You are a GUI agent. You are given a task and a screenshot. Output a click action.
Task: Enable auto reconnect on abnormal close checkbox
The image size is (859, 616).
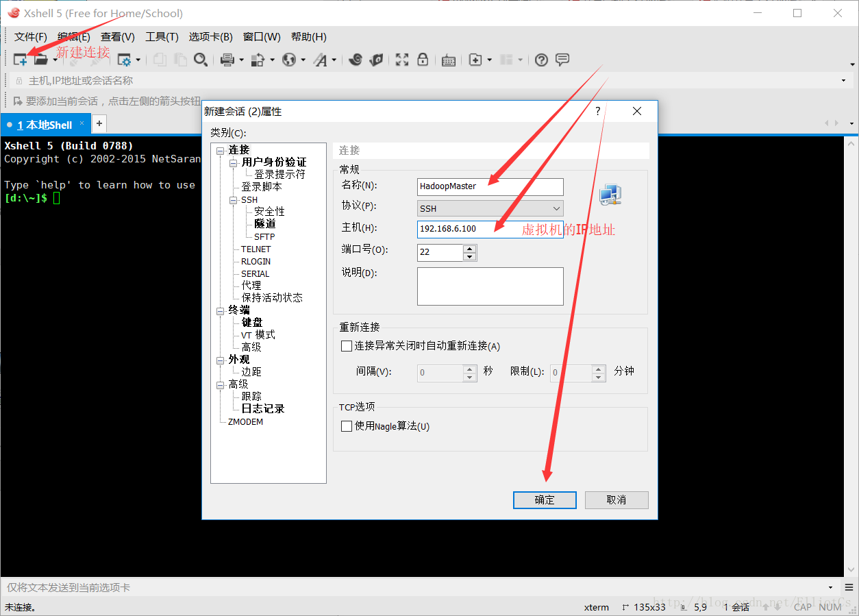point(347,346)
